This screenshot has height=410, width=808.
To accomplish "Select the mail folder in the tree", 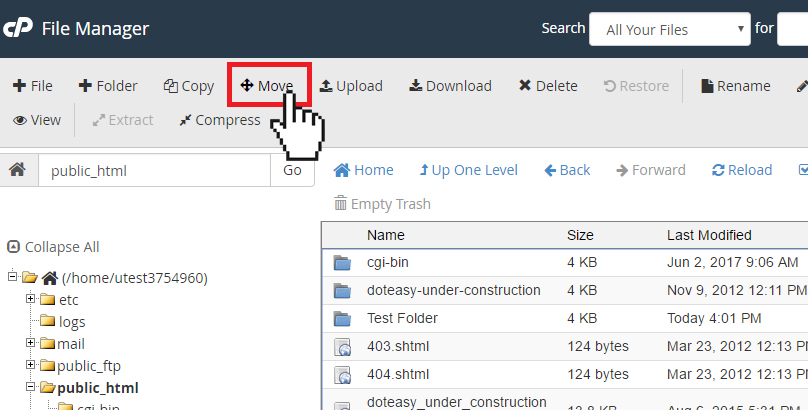I will point(71,344).
